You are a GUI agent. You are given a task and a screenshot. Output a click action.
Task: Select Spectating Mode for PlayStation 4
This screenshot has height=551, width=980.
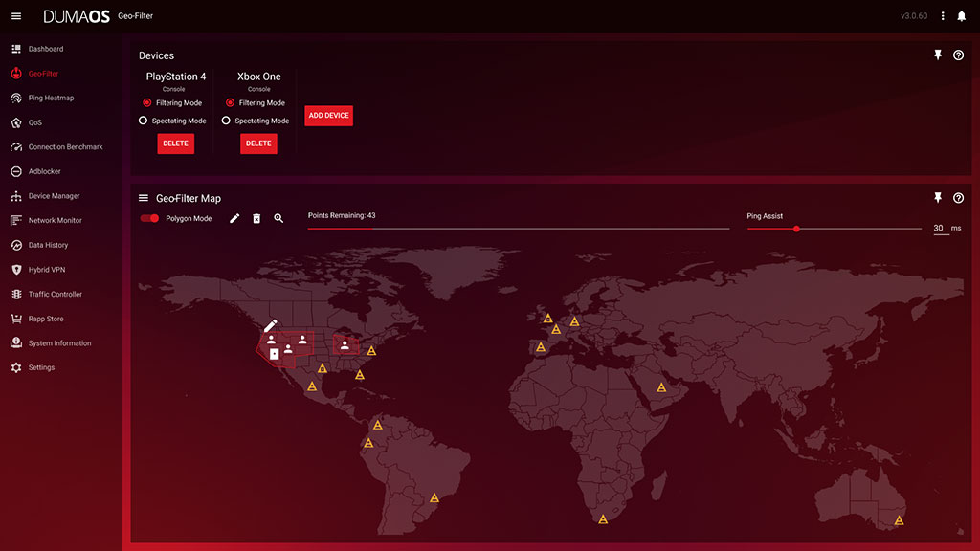[x=144, y=121]
